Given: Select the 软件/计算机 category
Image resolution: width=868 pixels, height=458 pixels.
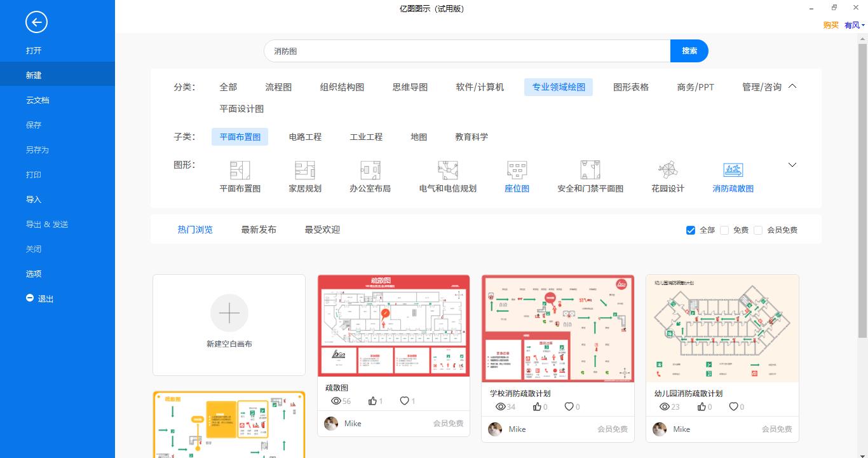Looking at the screenshot, I should point(480,87).
